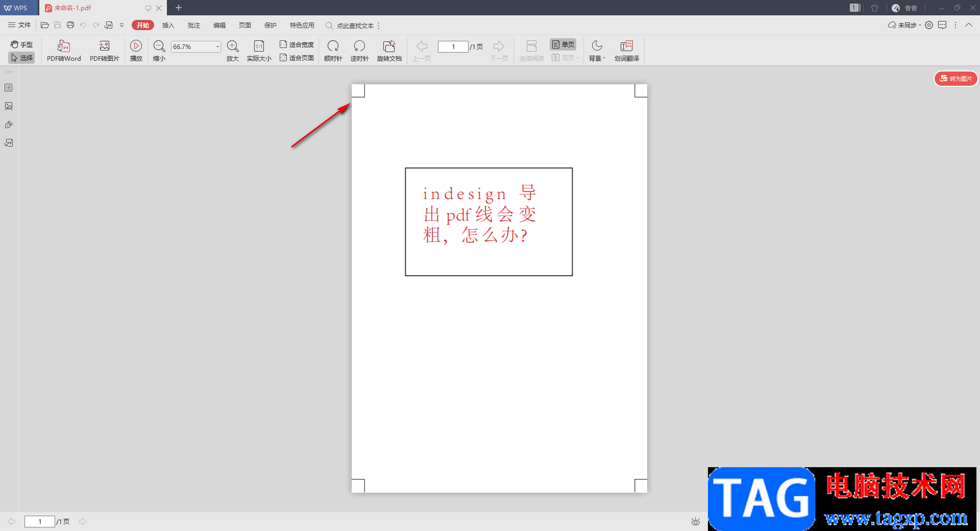980x531 pixels.
Task: Click the print icon
Action: pos(70,25)
